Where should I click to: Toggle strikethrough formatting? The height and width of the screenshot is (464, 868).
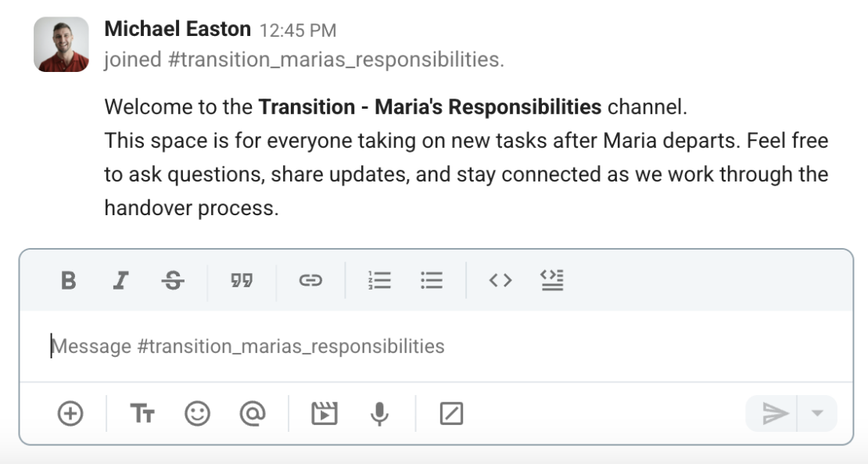point(172,280)
